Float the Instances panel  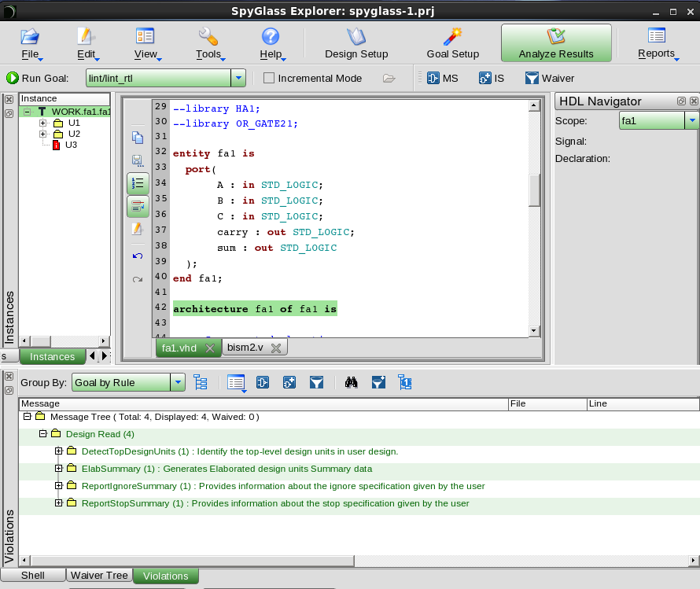click(x=9, y=113)
